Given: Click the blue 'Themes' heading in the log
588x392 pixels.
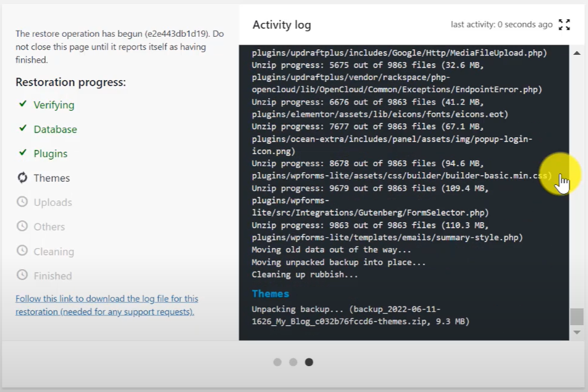Looking at the screenshot, I should click(x=271, y=294).
